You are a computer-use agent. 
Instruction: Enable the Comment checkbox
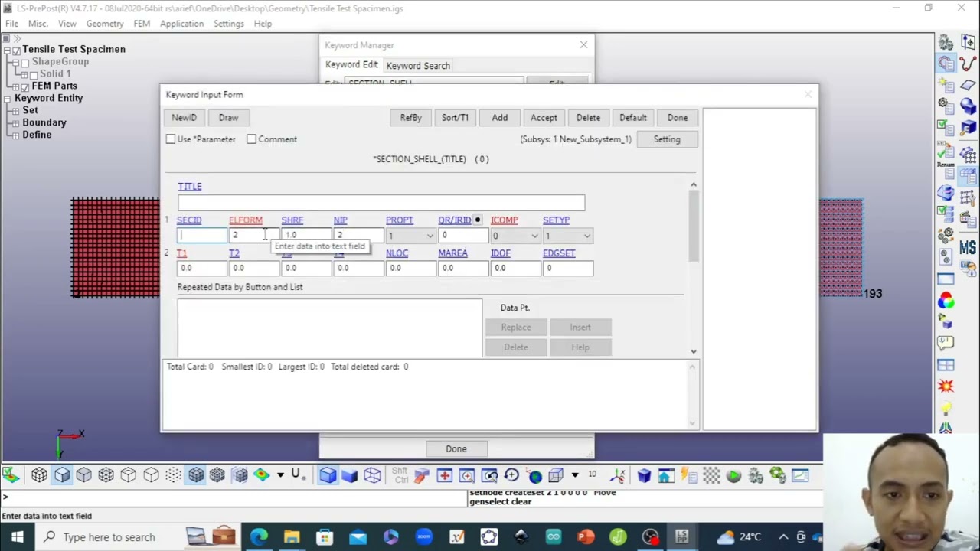[251, 139]
